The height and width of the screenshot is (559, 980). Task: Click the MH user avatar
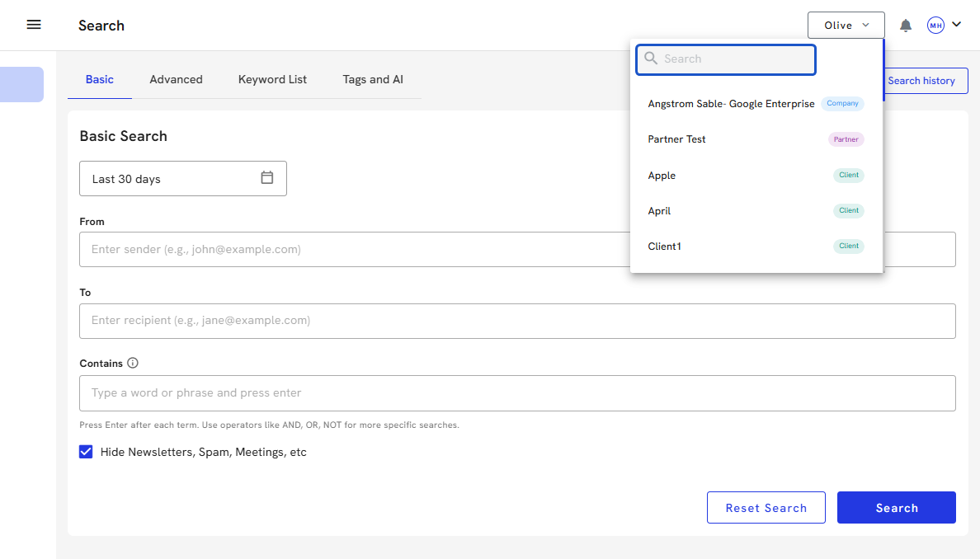pos(935,26)
